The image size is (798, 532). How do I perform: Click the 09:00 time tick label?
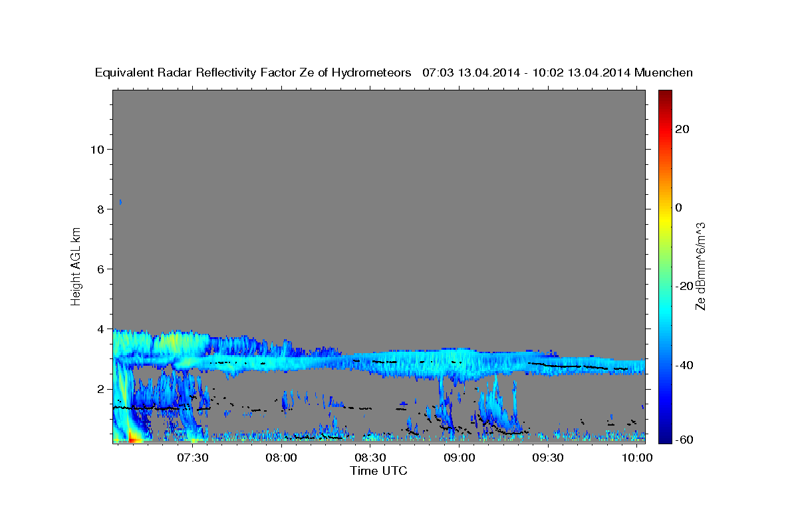click(459, 458)
